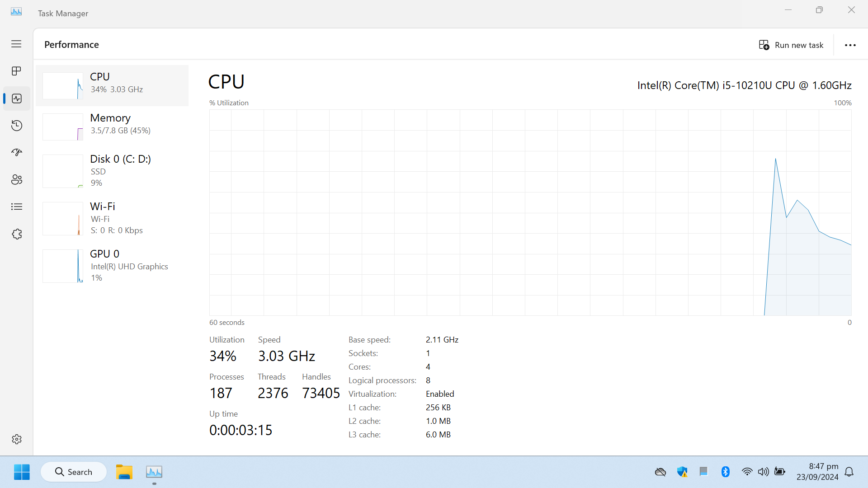
Task: Click the L3 cache 6.0 MB value
Action: (x=438, y=435)
